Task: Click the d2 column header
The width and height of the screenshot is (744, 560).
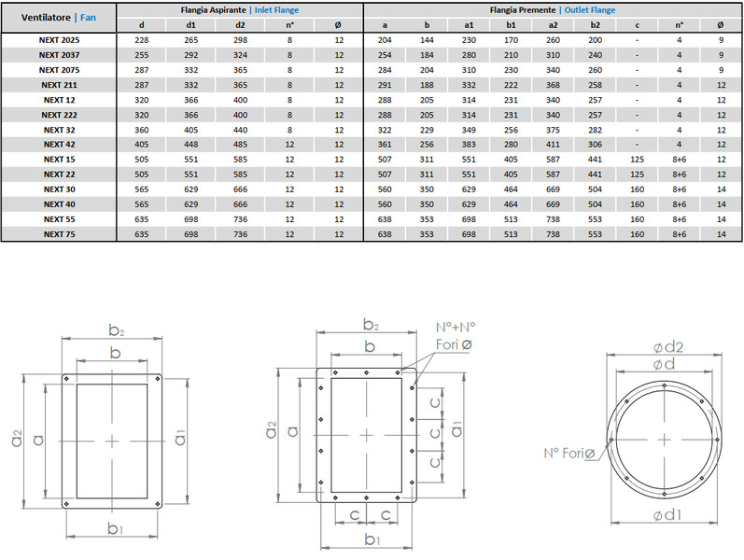Action: coord(240,24)
